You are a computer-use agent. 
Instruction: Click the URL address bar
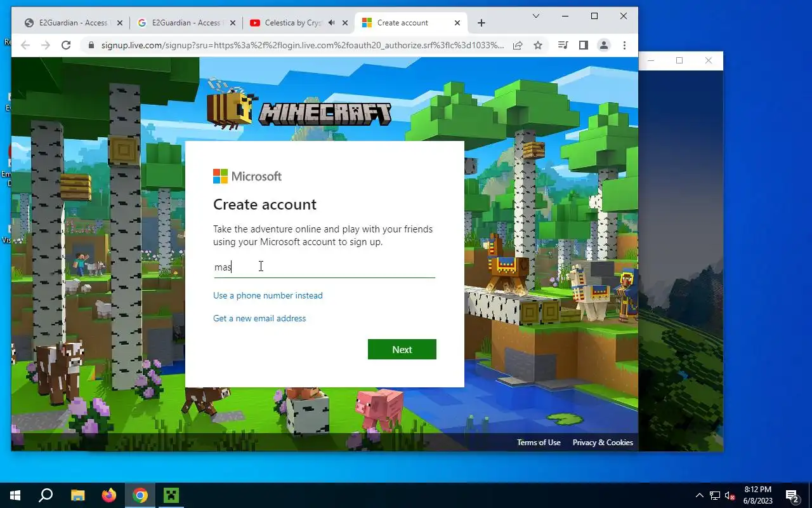coord(303,45)
